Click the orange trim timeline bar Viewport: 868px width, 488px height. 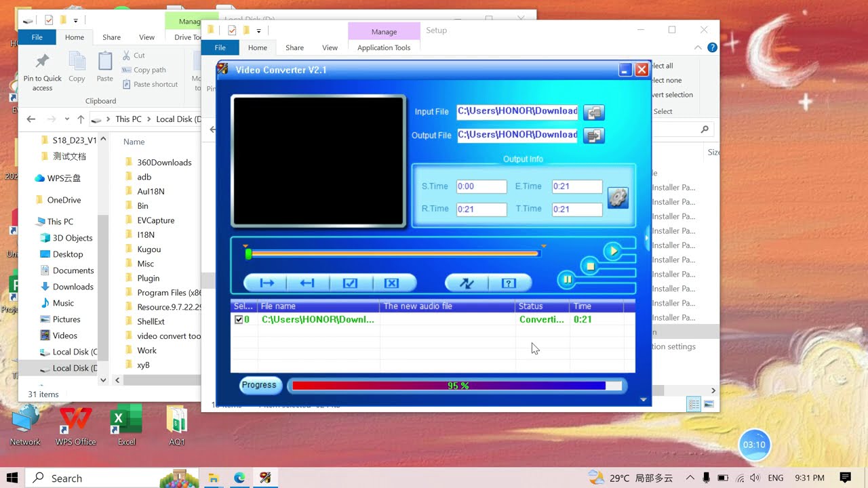[x=395, y=254]
